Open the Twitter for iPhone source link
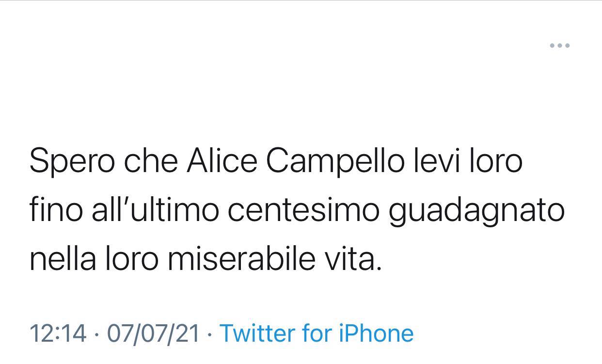 coord(317,333)
